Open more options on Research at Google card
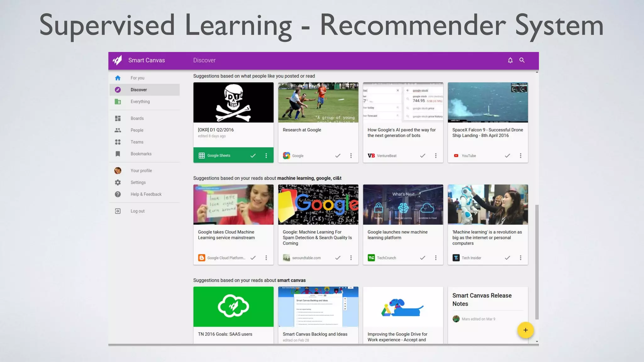 click(351, 156)
